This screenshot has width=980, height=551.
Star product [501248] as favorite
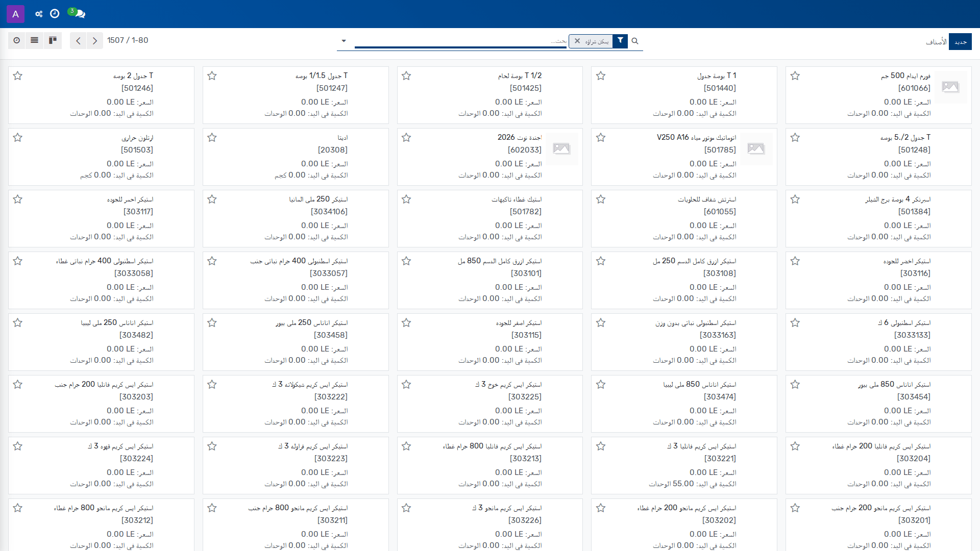tap(795, 138)
